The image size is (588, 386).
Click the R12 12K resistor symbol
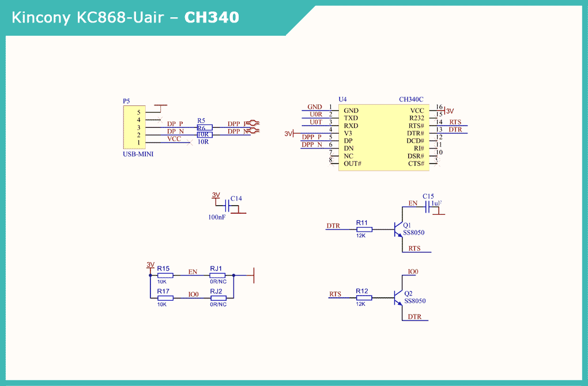point(364,298)
